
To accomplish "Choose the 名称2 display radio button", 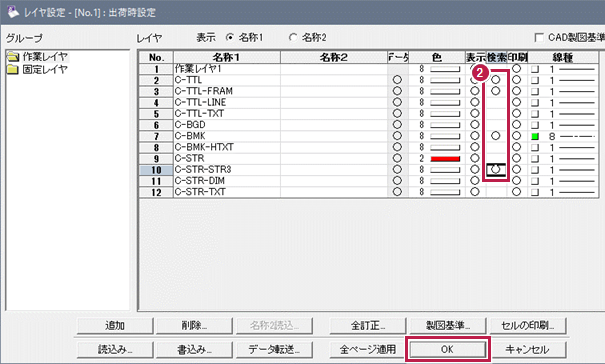I will click(293, 37).
